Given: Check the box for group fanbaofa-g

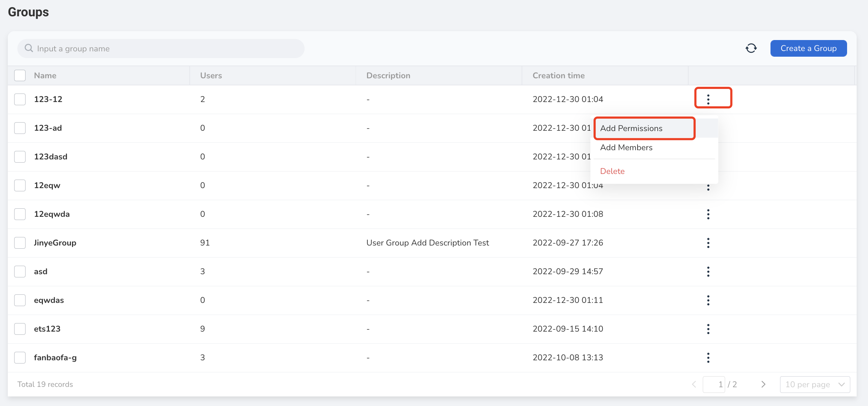Looking at the screenshot, I should (x=20, y=357).
